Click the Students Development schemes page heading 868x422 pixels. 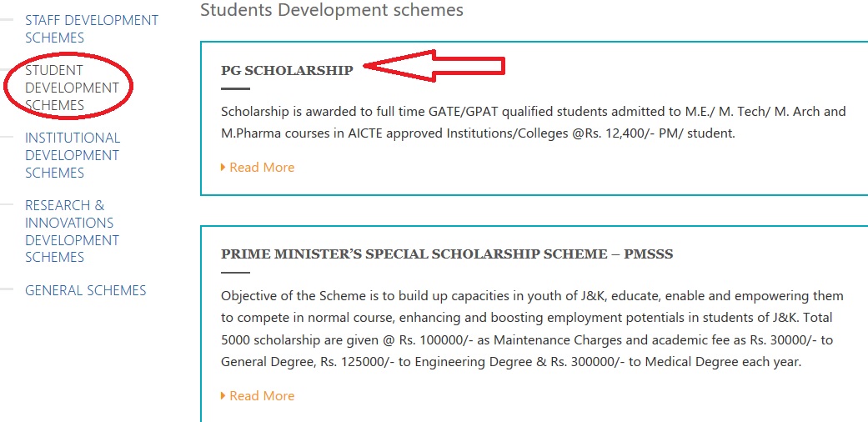click(x=332, y=10)
